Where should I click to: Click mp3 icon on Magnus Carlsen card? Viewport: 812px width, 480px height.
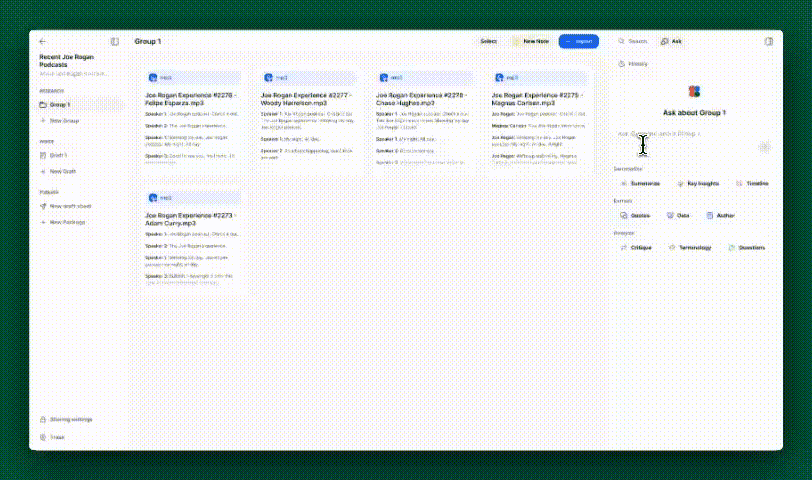(499, 78)
